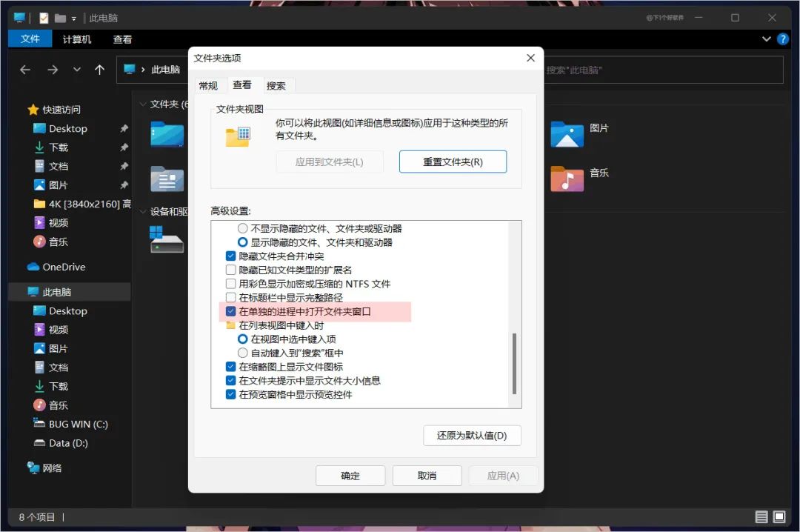Cancel the dialog with 取消
The image size is (800, 532).
click(427, 476)
